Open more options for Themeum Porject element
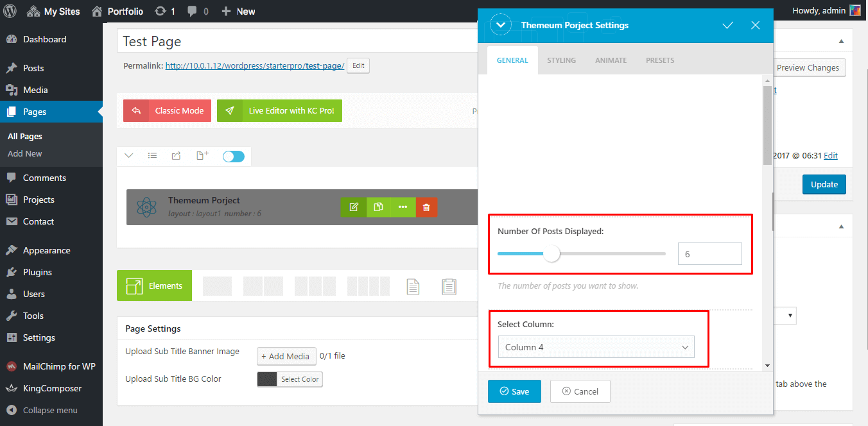The width and height of the screenshot is (868, 426). pos(403,207)
